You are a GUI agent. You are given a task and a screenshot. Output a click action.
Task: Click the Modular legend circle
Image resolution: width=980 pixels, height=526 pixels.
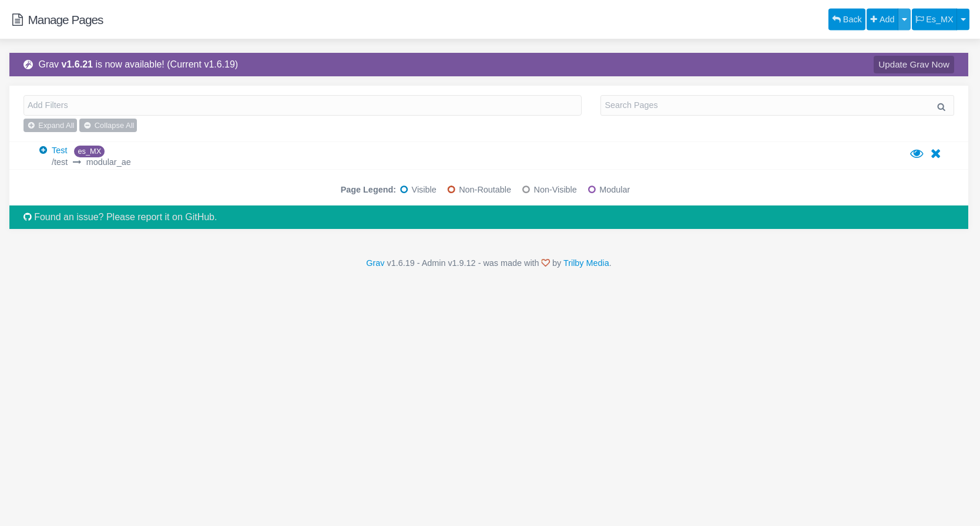(592, 190)
